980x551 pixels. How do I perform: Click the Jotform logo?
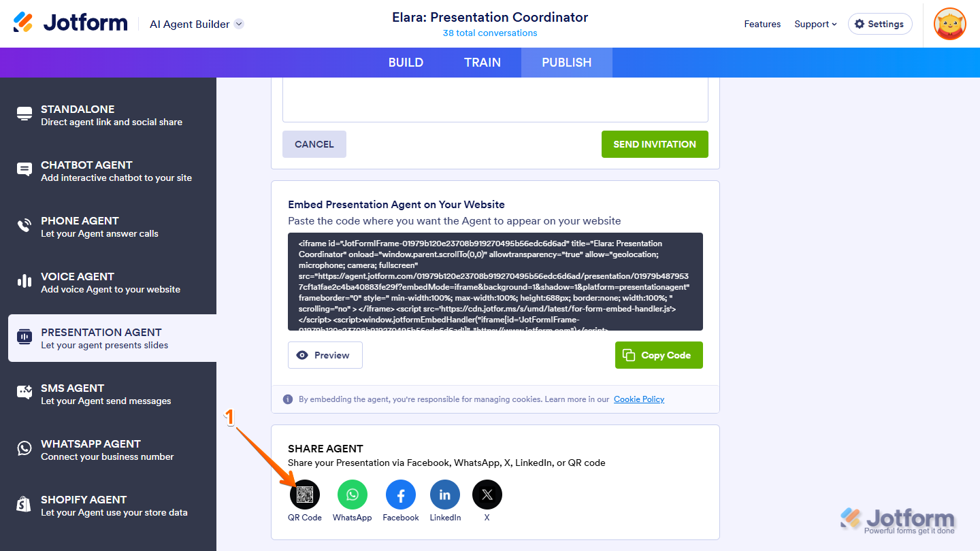pos(71,23)
